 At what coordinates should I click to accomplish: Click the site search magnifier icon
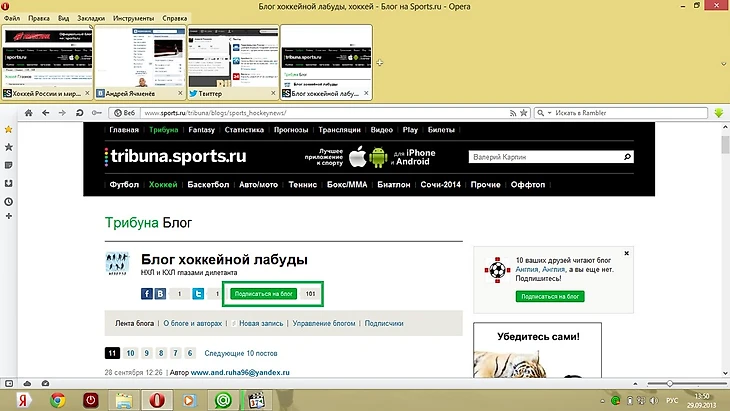tap(627, 157)
